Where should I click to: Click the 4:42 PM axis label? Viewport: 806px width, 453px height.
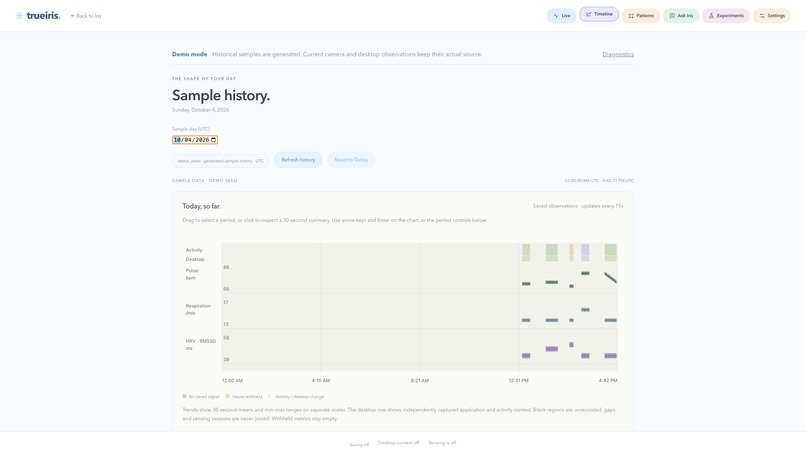tap(608, 380)
